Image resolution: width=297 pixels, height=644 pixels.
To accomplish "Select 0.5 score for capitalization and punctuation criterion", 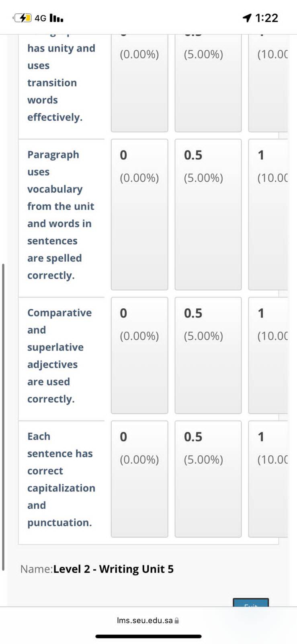I will pos(208,479).
